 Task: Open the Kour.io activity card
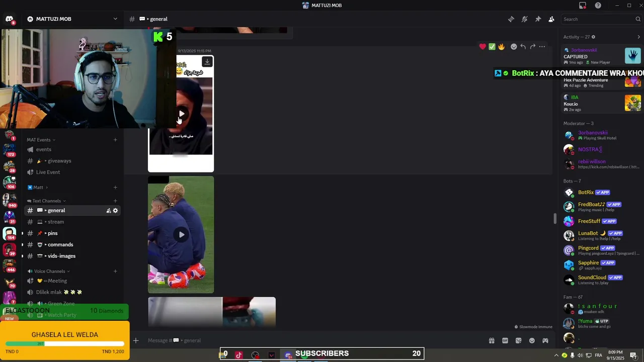click(602, 103)
